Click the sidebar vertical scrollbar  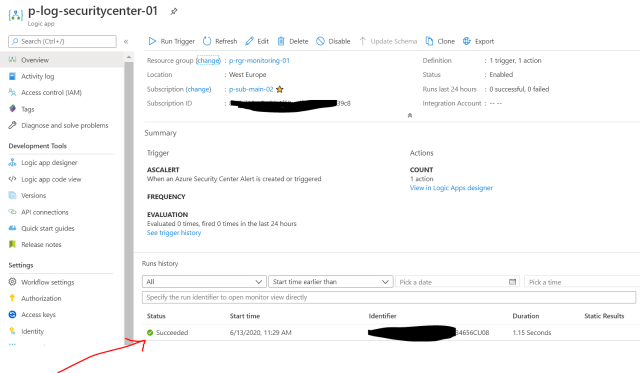tap(129, 202)
